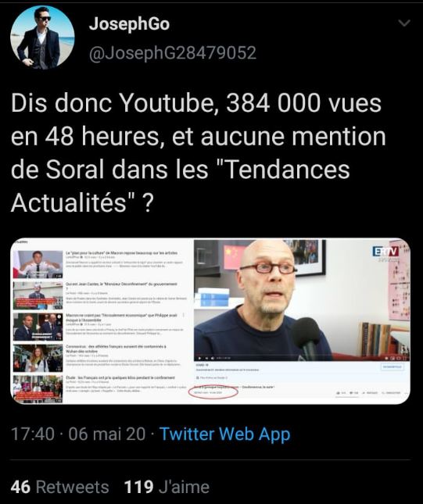
Task: Click the fullscreen icon in video player
Action: 405,358
